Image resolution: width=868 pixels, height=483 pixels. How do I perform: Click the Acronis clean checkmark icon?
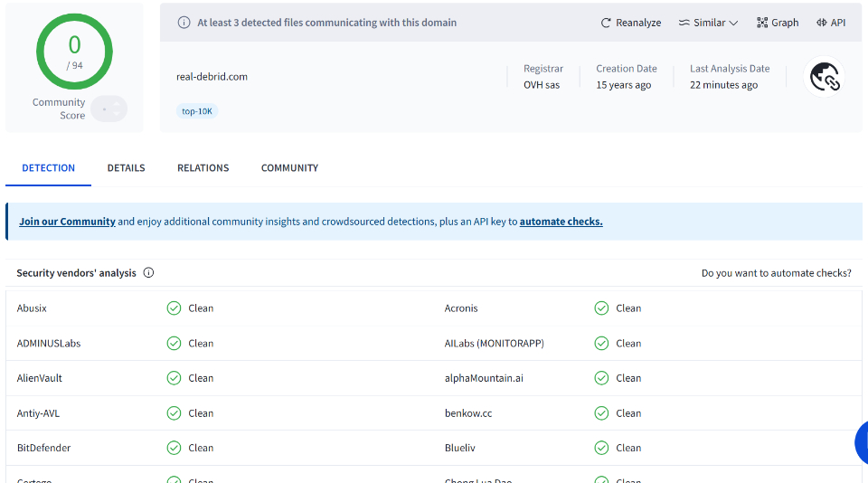click(602, 308)
